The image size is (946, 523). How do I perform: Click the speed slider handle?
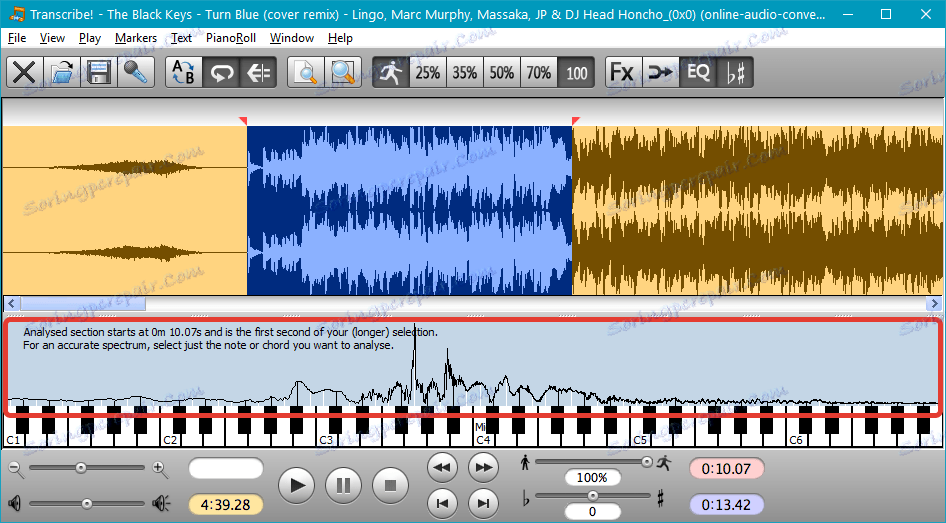pos(647,462)
